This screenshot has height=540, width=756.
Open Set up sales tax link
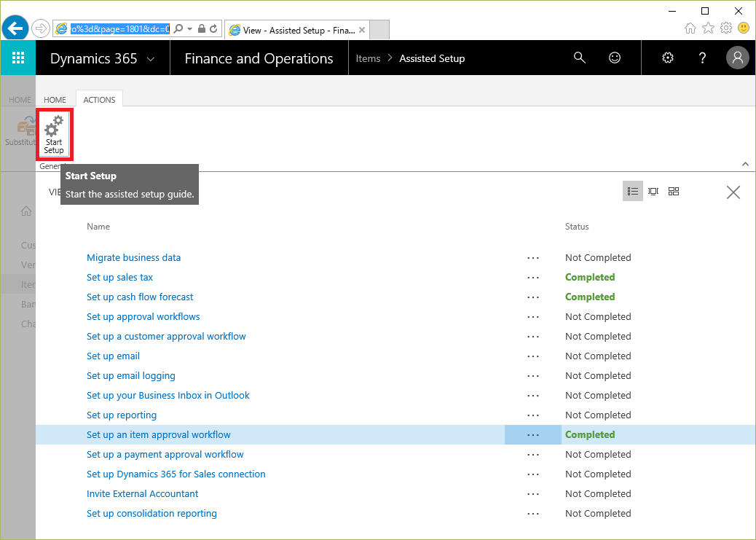click(119, 278)
